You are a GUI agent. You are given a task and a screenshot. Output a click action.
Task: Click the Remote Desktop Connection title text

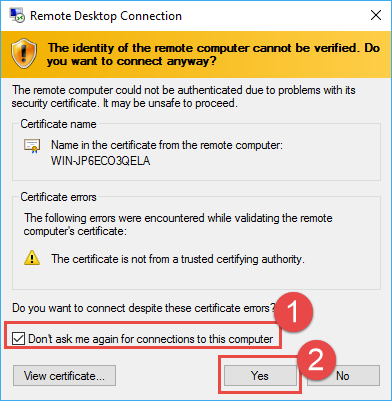(x=106, y=16)
